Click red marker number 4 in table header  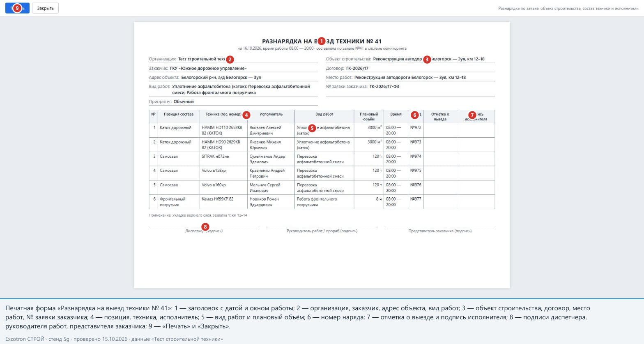tap(246, 115)
